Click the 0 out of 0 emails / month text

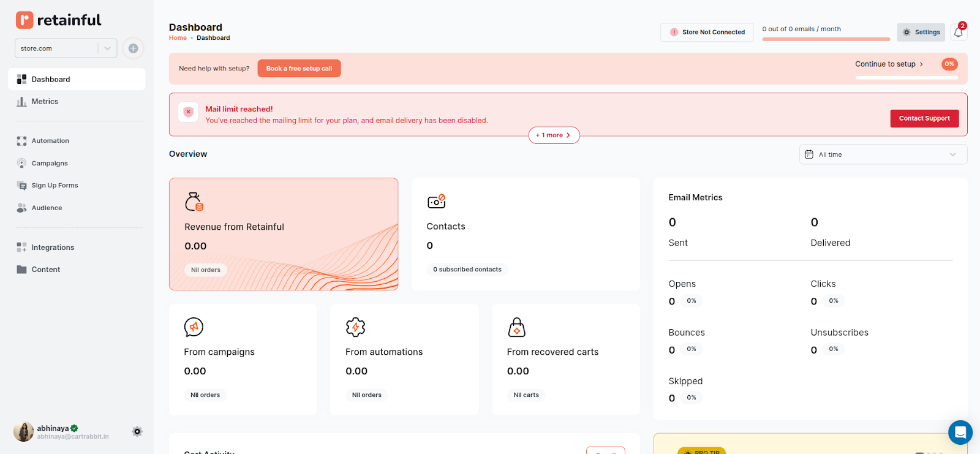click(x=801, y=29)
